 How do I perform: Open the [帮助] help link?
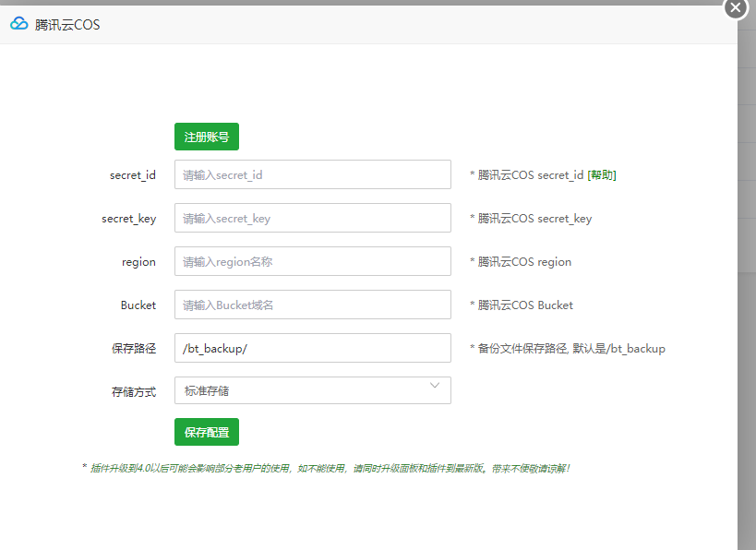604,174
